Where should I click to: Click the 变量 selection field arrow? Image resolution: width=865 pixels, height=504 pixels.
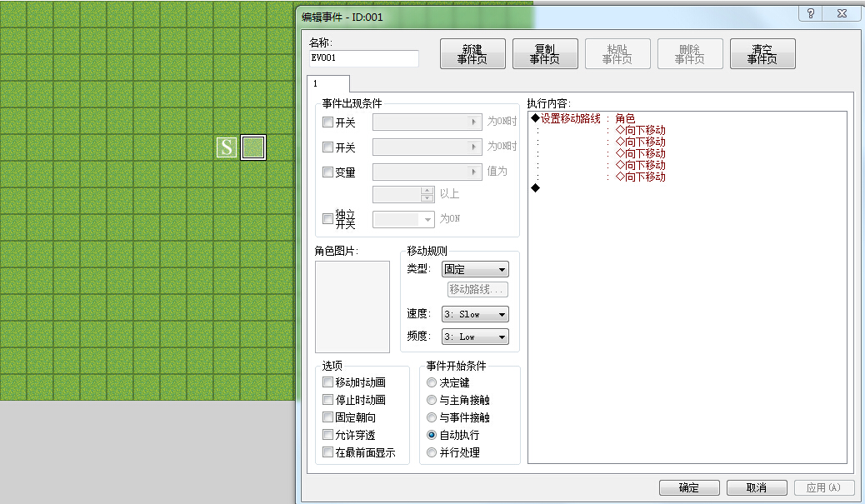click(474, 172)
